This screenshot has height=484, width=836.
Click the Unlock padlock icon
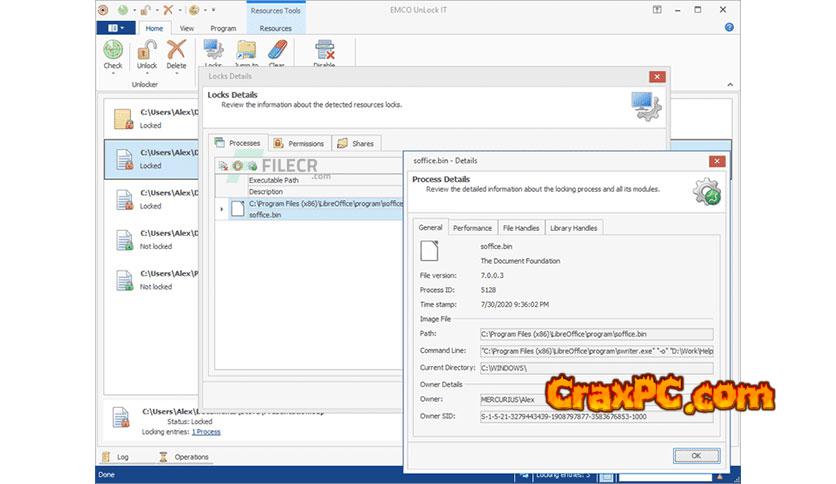click(x=147, y=50)
